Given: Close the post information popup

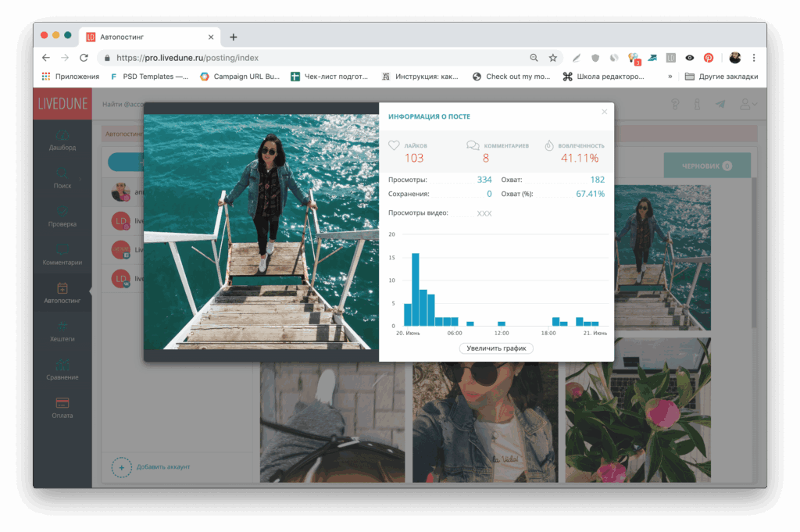Looking at the screenshot, I should (x=604, y=112).
